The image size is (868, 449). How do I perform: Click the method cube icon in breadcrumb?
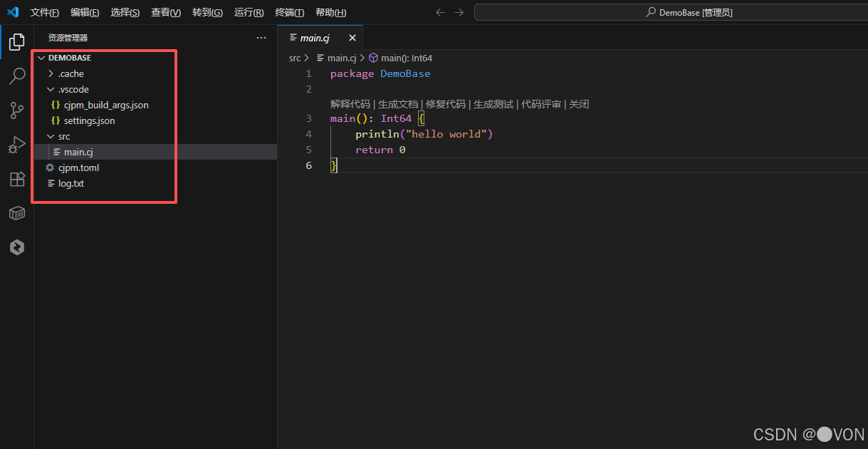373,58
